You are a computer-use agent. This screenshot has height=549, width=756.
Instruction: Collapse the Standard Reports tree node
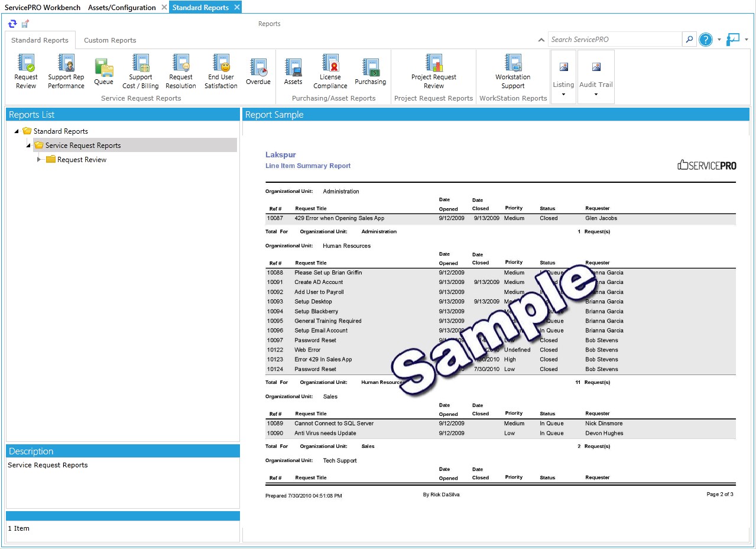click(17, 131)
